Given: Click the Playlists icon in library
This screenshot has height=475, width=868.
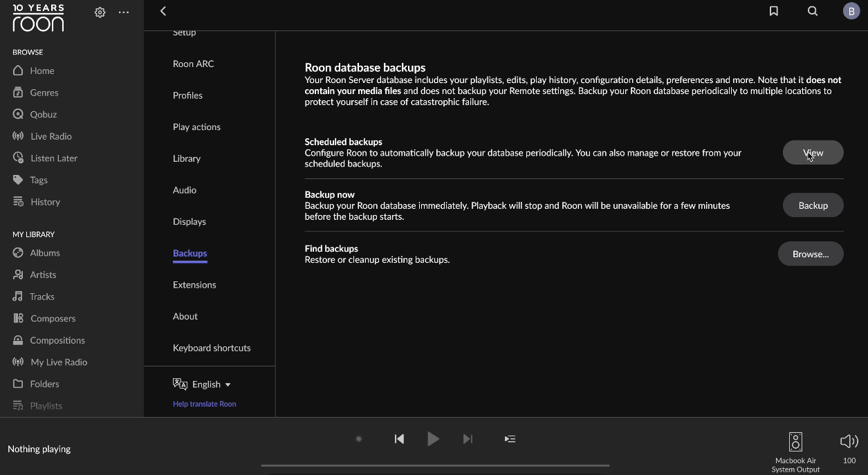Looking at the screenshot, I should (18, 406).
